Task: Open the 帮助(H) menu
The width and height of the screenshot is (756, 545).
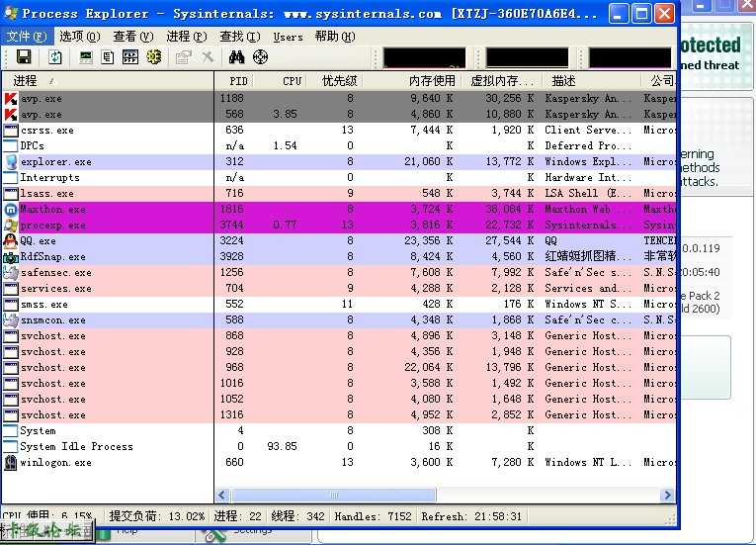Action: coord(335,37)
